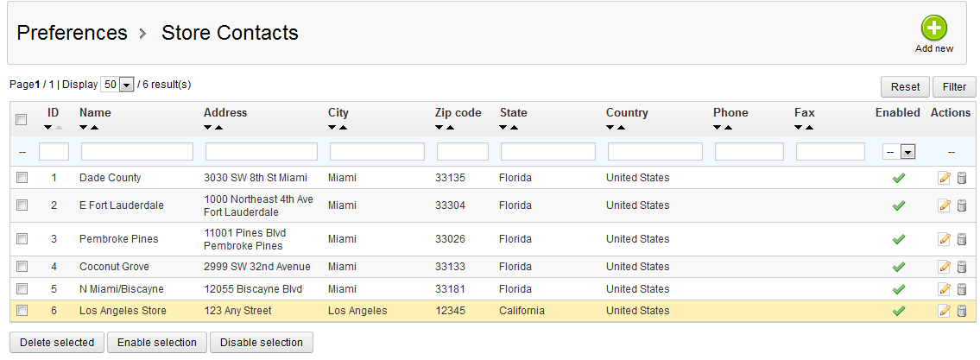Click the Name filter input
The height and width of the screenshot is (360, 980).
pos(137,152)
